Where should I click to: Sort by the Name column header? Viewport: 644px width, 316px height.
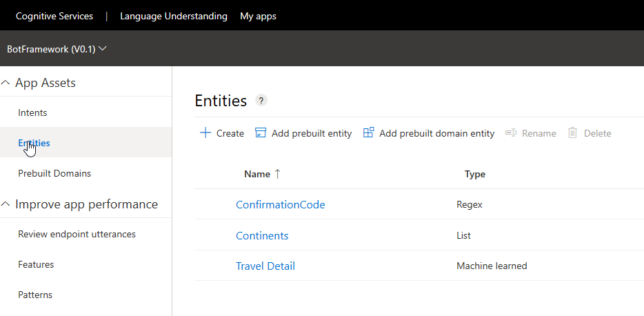coord(257,174)
